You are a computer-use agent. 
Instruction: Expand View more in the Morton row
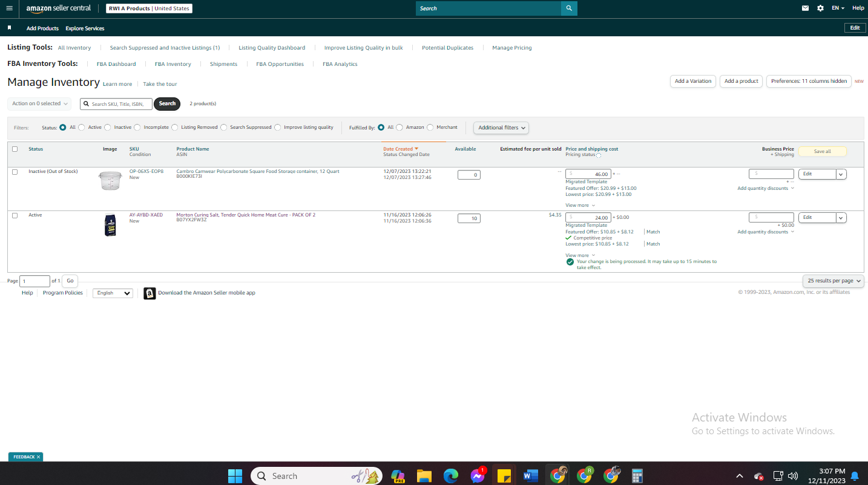coord(580,256)
